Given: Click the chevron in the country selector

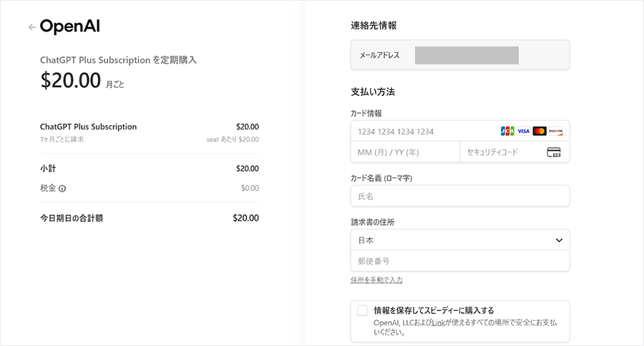Looking at the screenshot, I should tap(559, 240).
